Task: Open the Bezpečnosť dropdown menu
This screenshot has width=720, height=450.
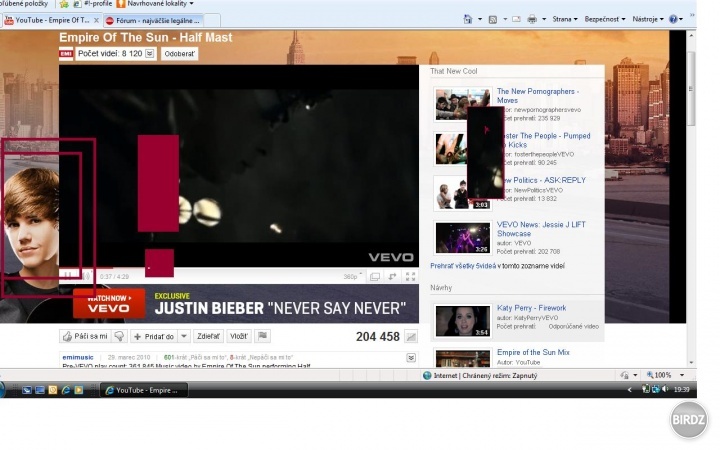Action: (605, 19)
